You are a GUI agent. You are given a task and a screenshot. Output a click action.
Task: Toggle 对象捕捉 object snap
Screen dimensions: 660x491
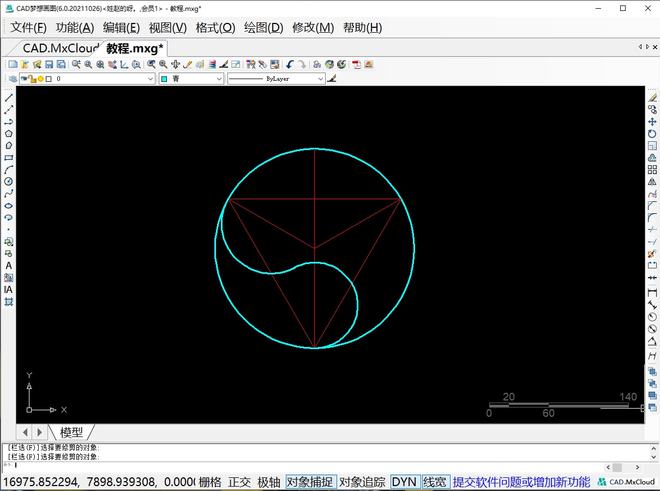point(309,482)
